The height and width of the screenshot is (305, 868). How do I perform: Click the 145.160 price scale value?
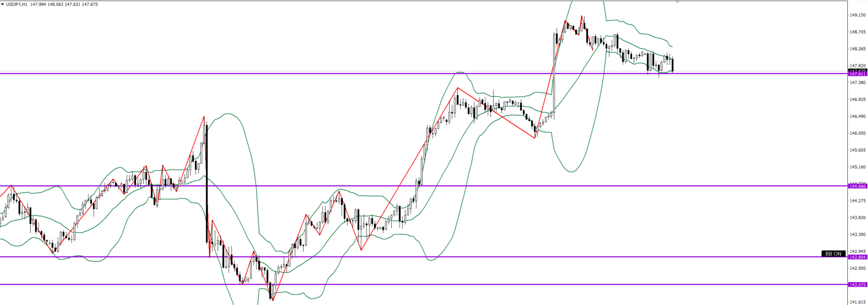point(857,167)
